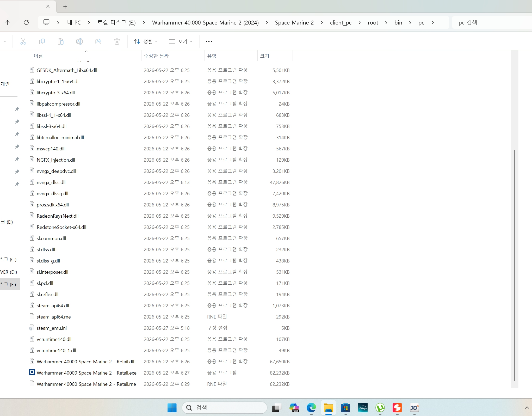
Task: Select the Retail.exe application icon
Action: (x=32, y=372)
